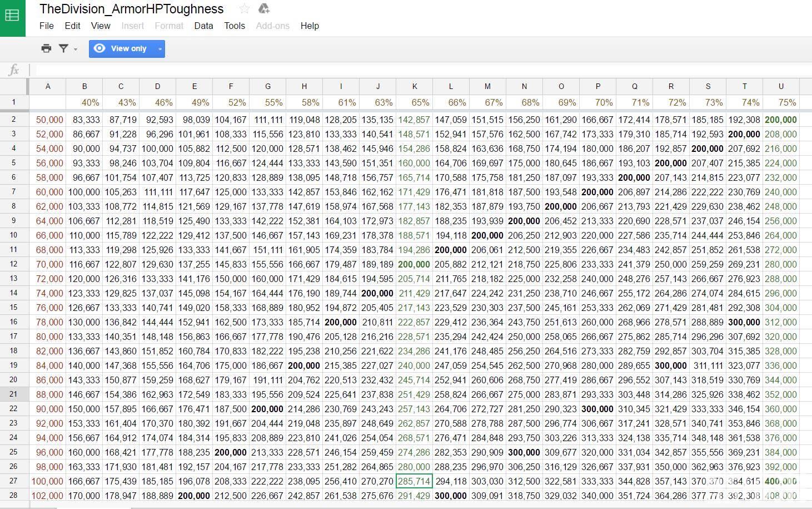
Task: Click the document title TheDivision_ArmorHPToughness
Action: click(x=132, y=9)
